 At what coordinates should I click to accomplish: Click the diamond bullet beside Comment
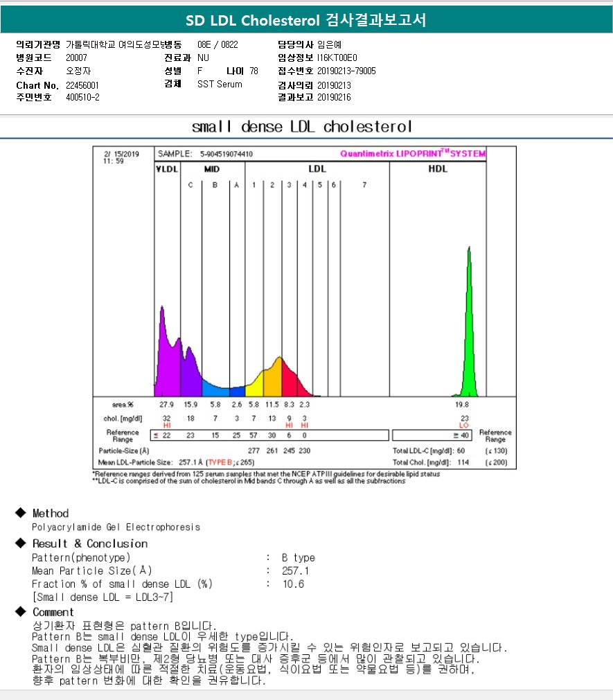(20, 613)
